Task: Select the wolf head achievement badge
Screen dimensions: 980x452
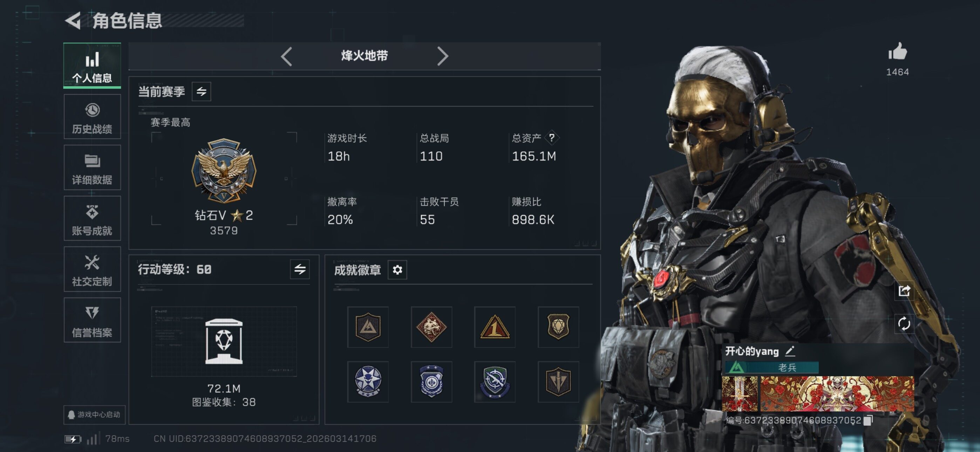Action: (431, 327)
